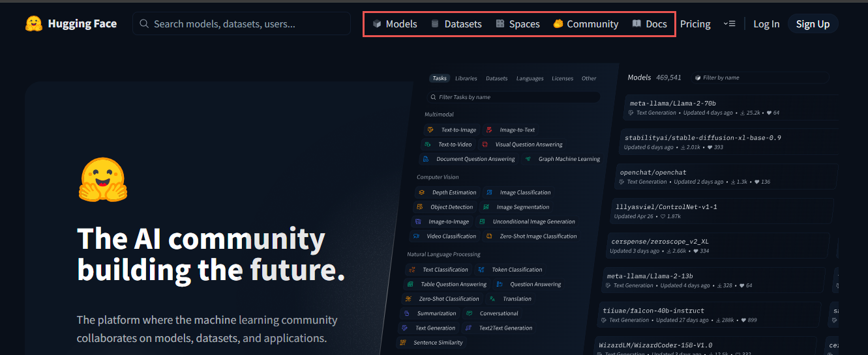Switch to the Licenses filter tab

pyautogui.click(x=562, y=78)
